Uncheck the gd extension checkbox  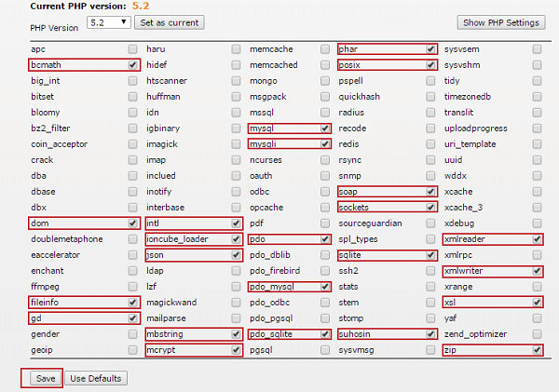click(132, 318)
